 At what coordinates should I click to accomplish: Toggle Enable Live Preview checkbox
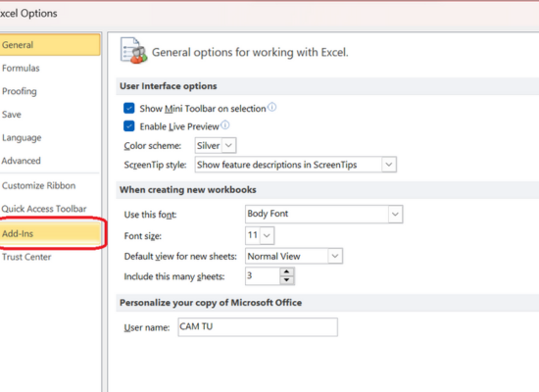[x=129, y=126]
